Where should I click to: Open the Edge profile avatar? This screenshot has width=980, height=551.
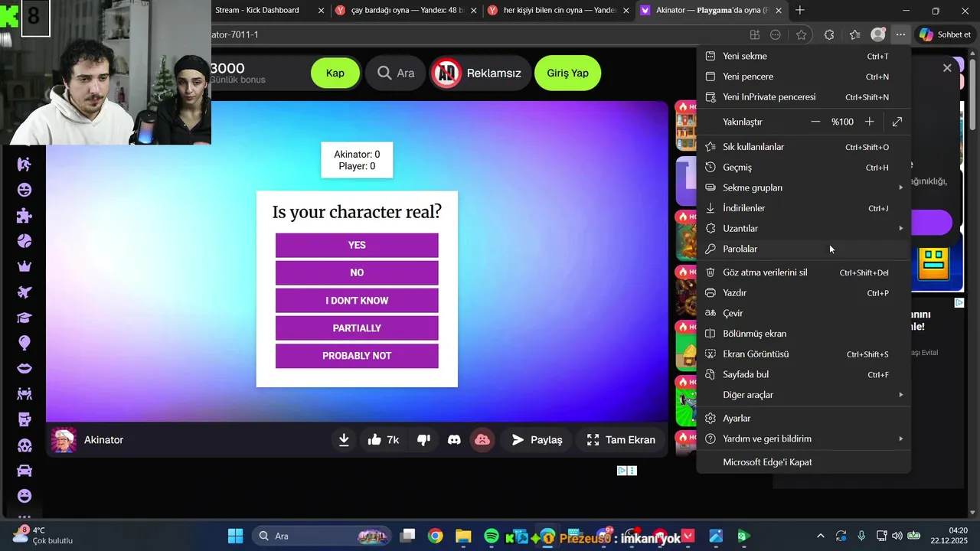(878, 34)
